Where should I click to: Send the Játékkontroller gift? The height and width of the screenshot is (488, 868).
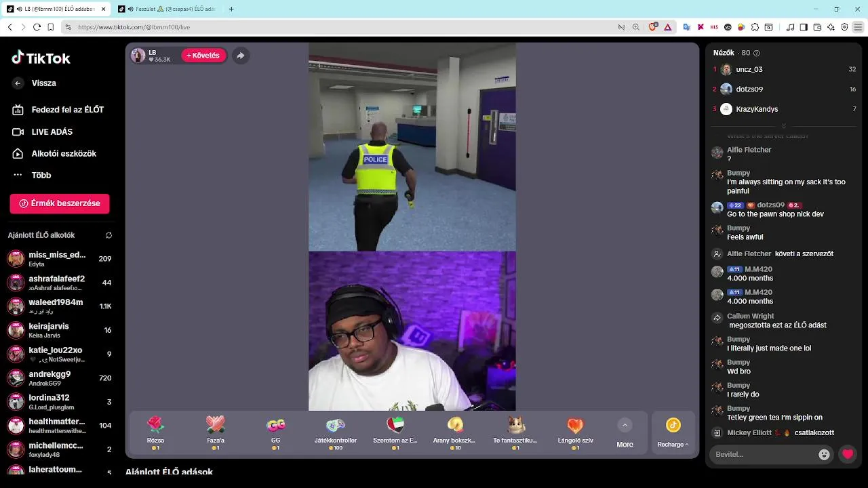[336, 433]
